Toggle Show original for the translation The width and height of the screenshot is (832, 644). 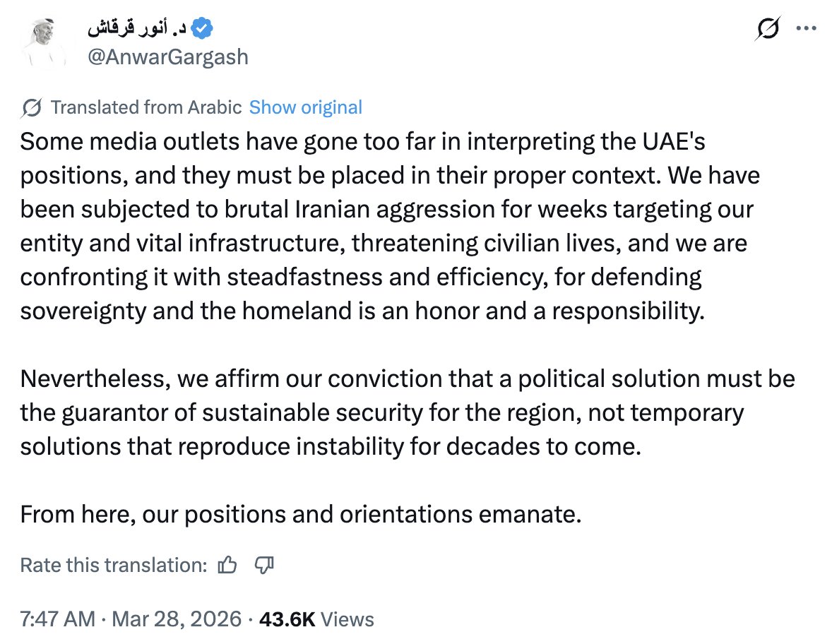coord(306,107)
